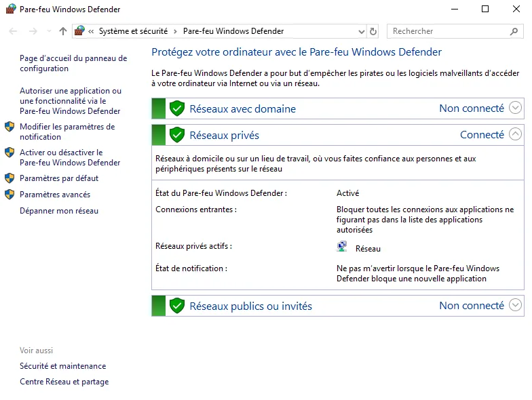Click green shield icon of Réseaux avec domaine
The image size is (532, 400).
[176, 108]
